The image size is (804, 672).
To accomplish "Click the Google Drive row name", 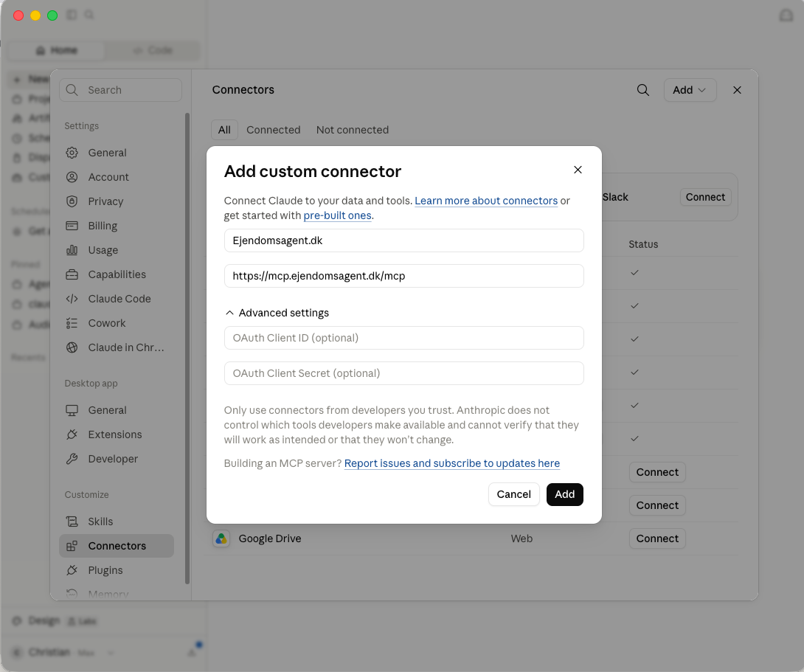I will [x=270, y=538].
